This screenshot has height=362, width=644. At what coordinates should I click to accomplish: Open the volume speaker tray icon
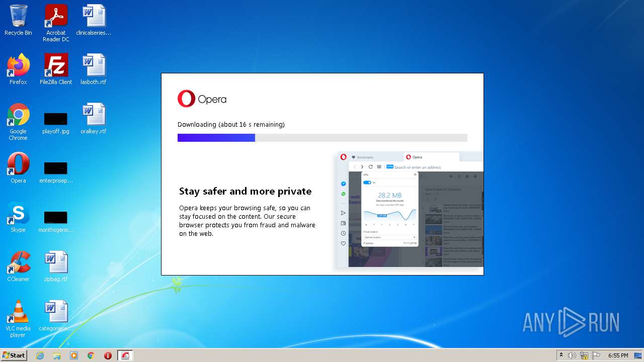[x=572, y=355]
